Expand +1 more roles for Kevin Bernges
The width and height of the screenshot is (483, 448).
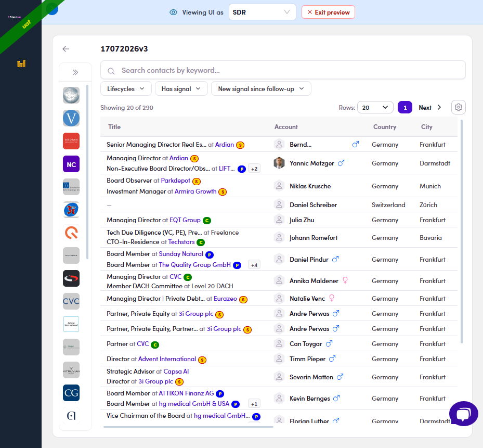tap(254, 404)
